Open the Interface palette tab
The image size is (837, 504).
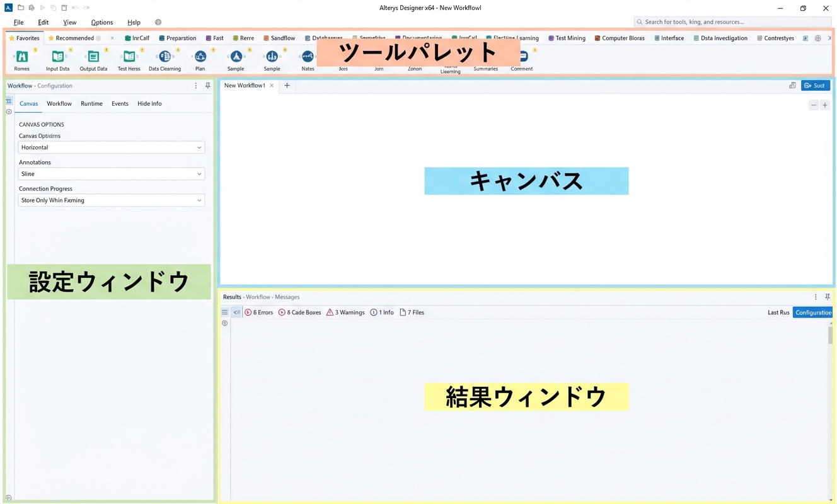click(x=669, y=38)
